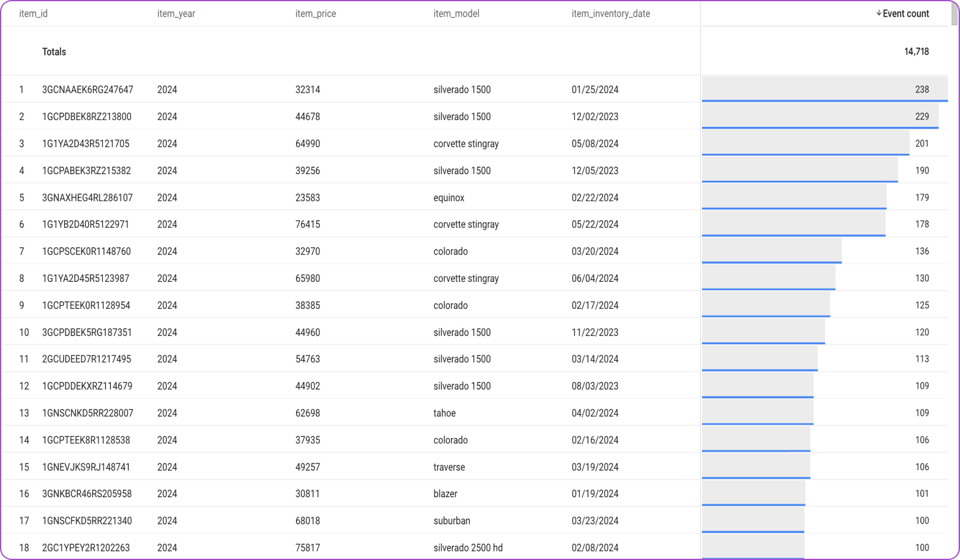Click the equinox model cell
The width and height of the screenshot is (960, 560).
pyautogui.click(x=449, y=198)
